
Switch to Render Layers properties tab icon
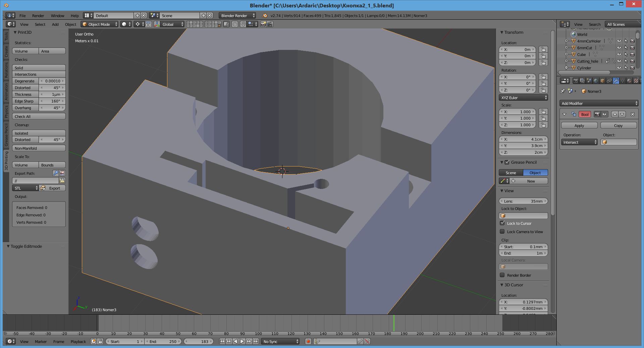tap(582, 81)
